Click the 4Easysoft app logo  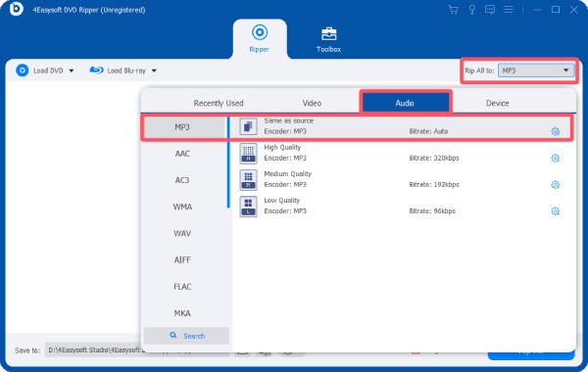(x=16, y=9)
